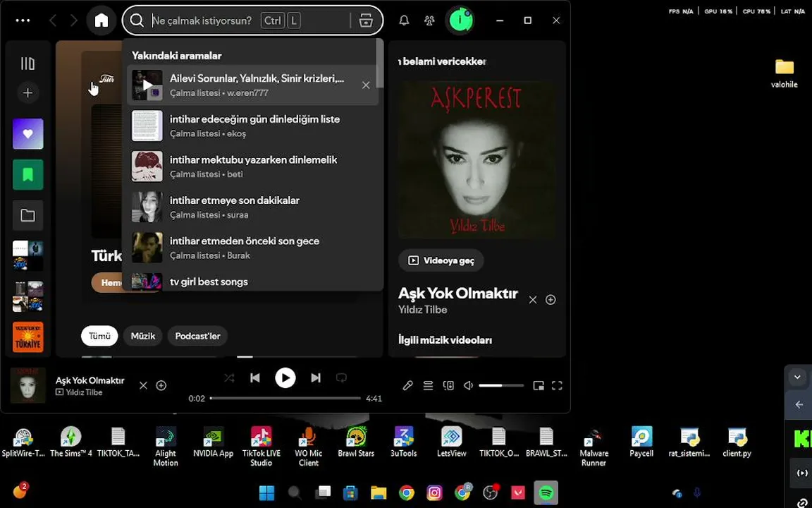The height and width of the screenshot is (508, 812).
Task: Open connect to a device icon
Action: [x=448, y=386]
